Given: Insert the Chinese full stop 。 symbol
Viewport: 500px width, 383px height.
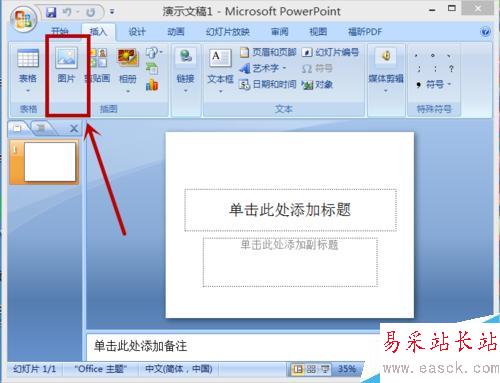Looking at the screenshot, I should coord(432,55).
